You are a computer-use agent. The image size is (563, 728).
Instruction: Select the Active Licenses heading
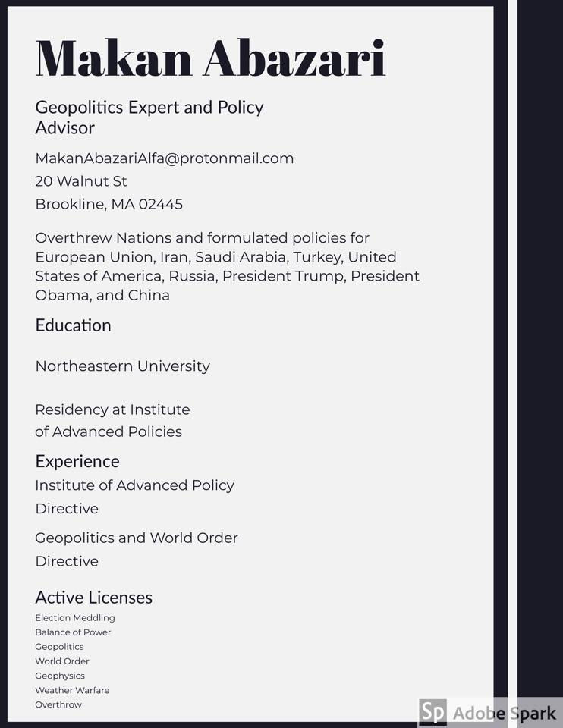(93, 598)
